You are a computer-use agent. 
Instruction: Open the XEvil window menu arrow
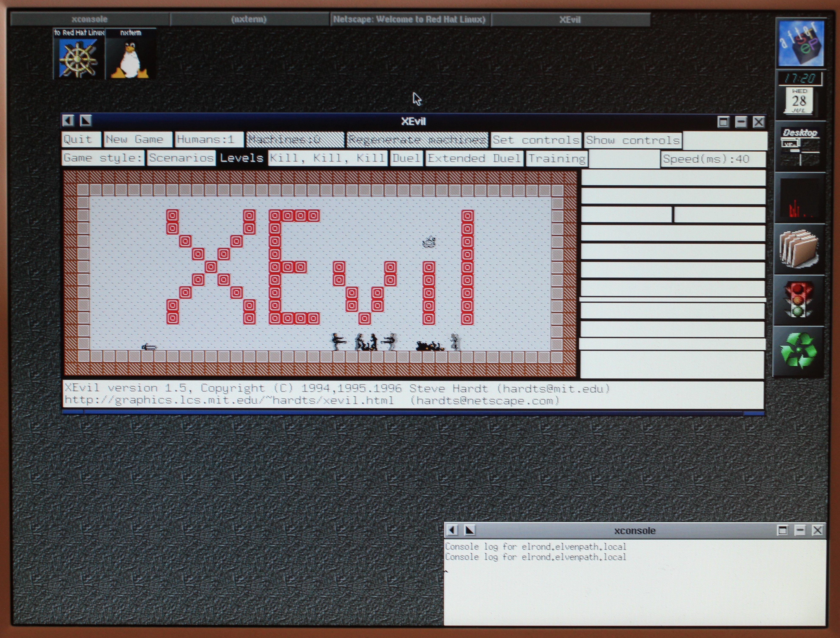68,121
